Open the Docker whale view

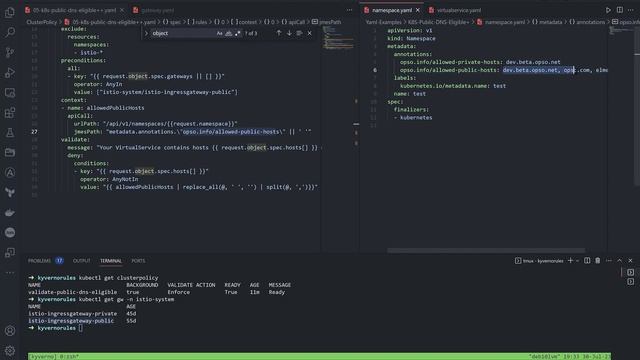(10, 213)
